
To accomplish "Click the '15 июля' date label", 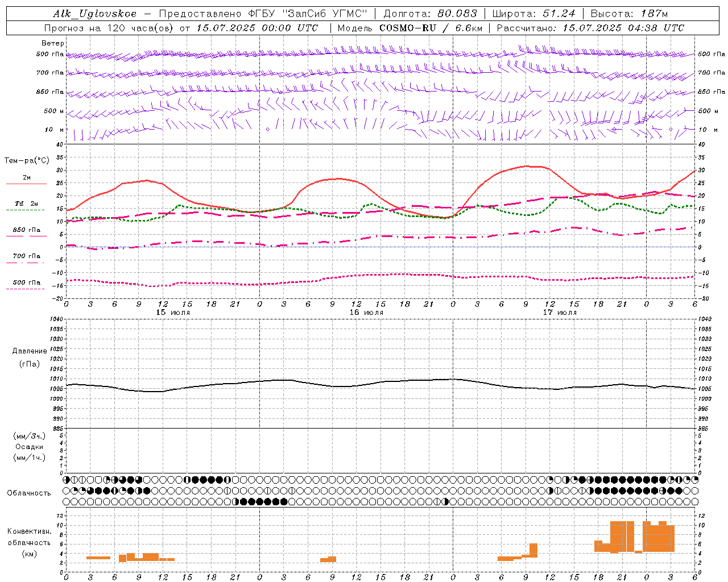I will [173, 313].
